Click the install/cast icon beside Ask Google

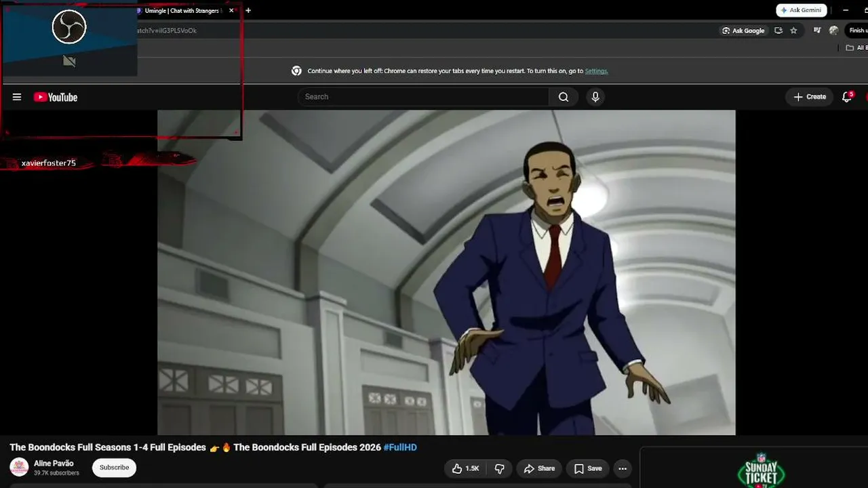click(778, 30)
